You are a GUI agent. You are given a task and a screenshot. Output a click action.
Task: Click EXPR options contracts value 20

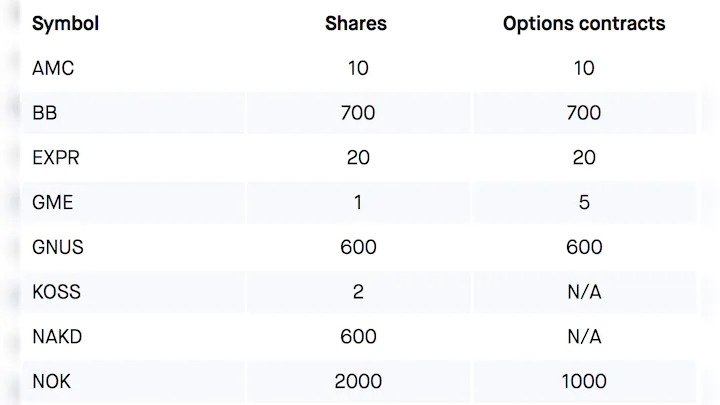click(584, 158)
